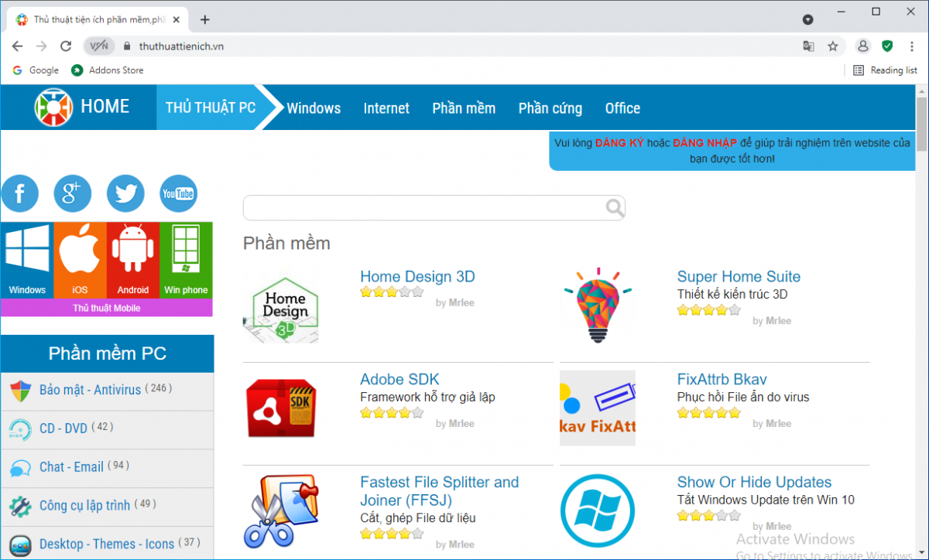Open the FFSJ software thumbnail
929x560 pixels.
pos(281,511)
